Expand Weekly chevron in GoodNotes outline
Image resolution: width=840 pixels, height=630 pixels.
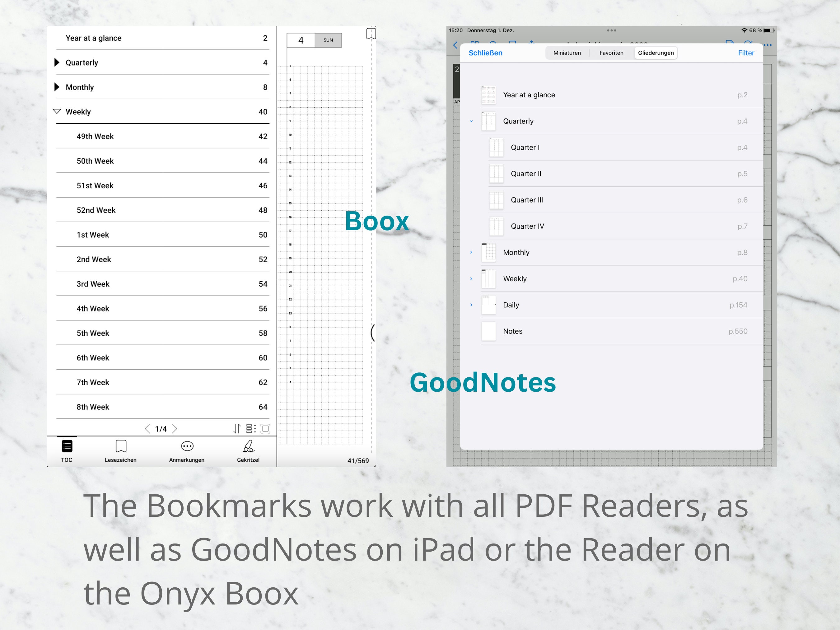point(471,279)
